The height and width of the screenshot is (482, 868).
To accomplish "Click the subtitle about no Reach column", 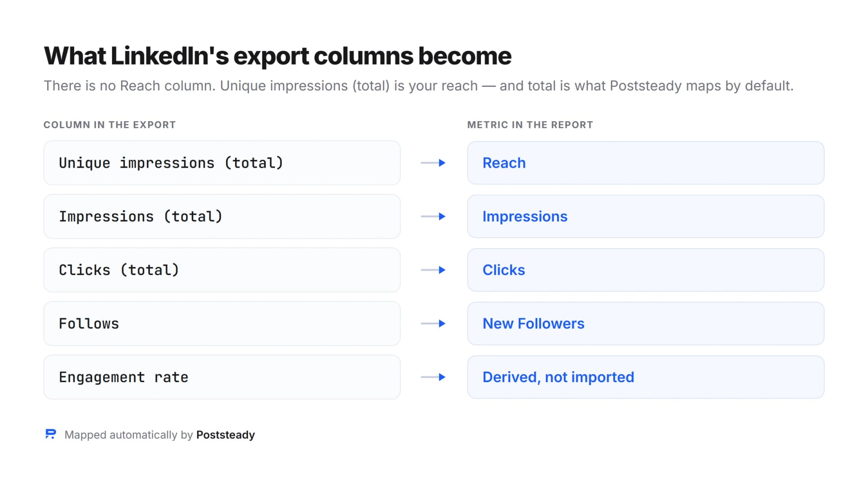I will tap(419, 86).
